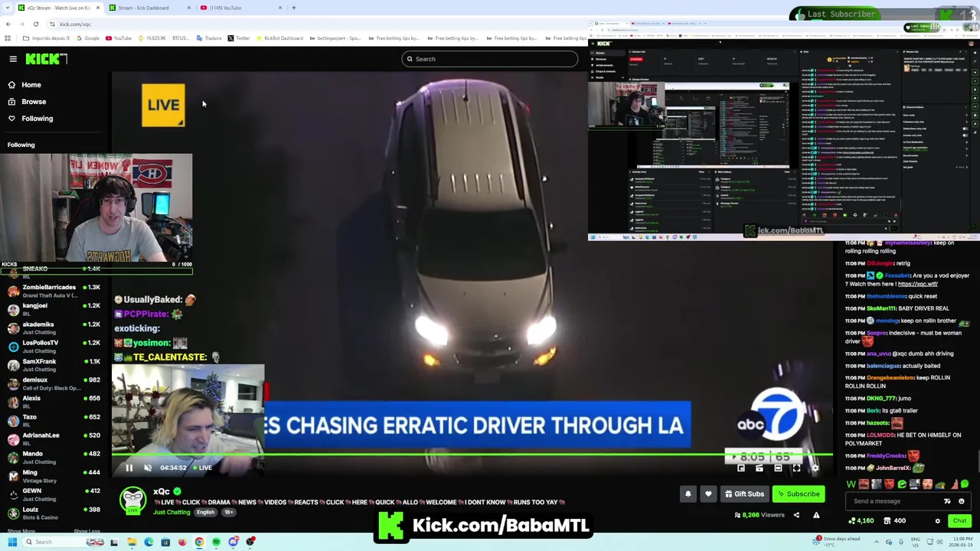Screen dimensions: 980x551
Task: Open the Snow days ahead weather widget
Action: click(838, 542)
